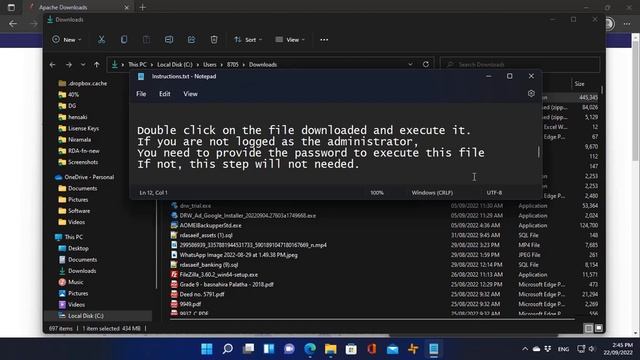Click the Copy icon in Explorer toolbar
The image size is (640, 360).
click(x=124, y=40)
